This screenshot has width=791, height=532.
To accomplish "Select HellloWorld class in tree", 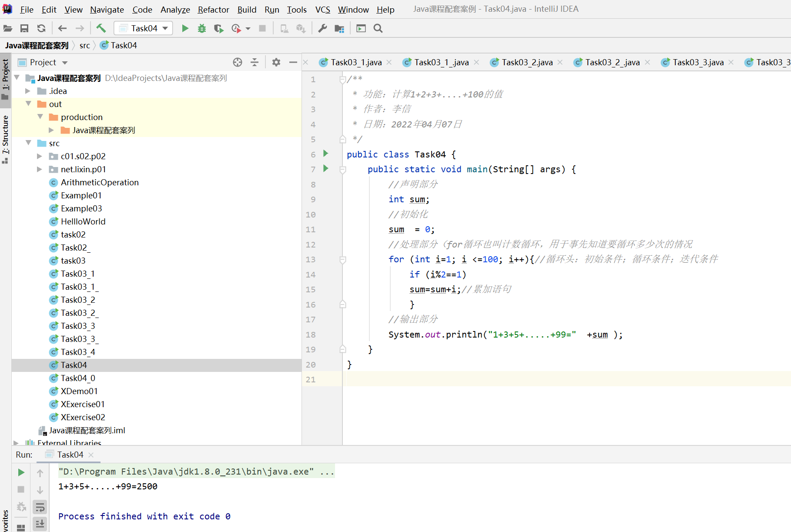I will click(83, 221).
